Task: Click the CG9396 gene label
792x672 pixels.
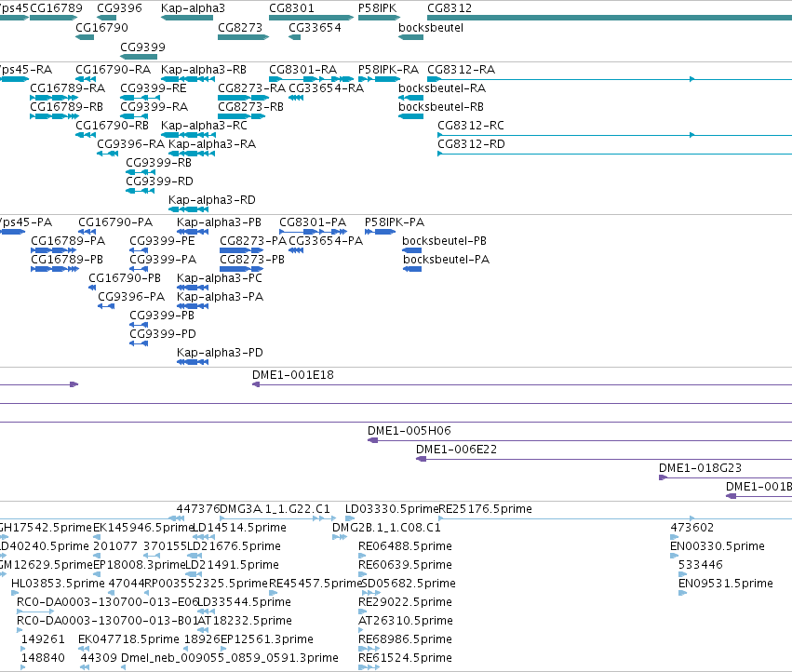Action: click(x=119, y=8)
